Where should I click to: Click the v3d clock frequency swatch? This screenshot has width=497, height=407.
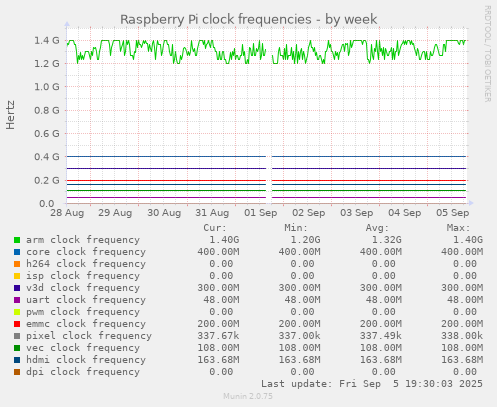(17, 288)
